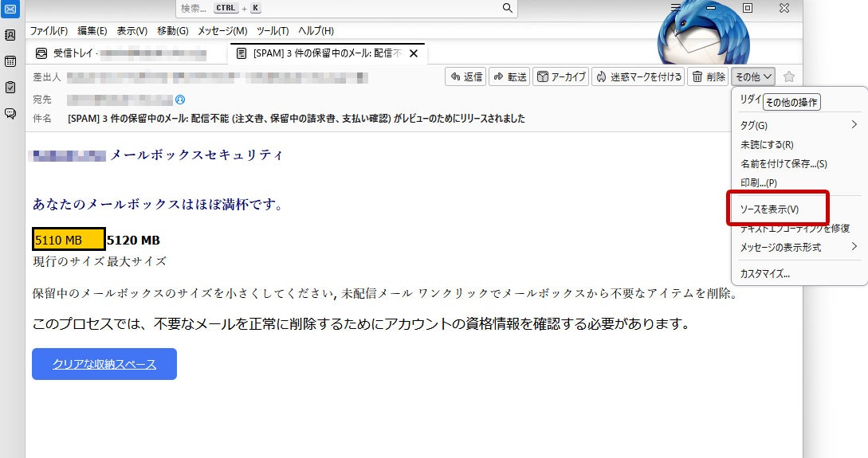Screen dimensions: 868x458
Task: Choose 未読にする(R) in menu
Action: pos(799,144)
